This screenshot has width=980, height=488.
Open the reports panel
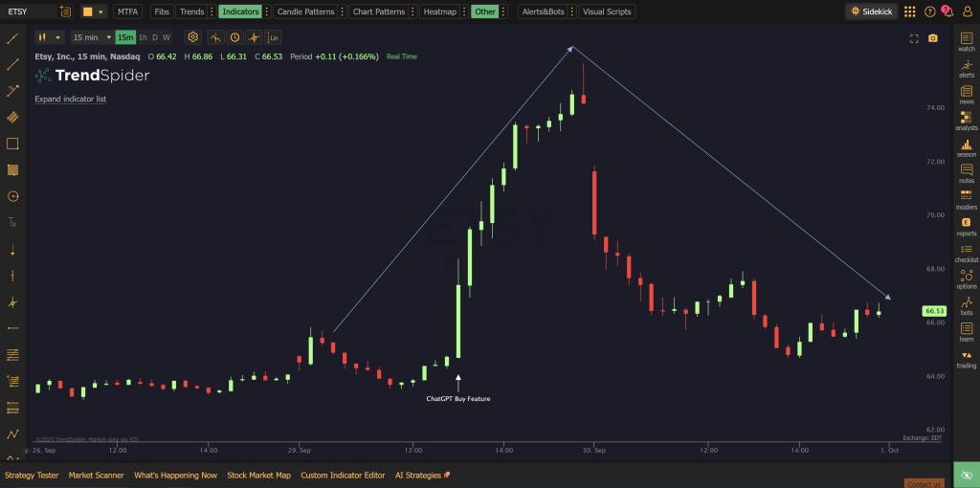pyautogui.click(x=967, y=226)
